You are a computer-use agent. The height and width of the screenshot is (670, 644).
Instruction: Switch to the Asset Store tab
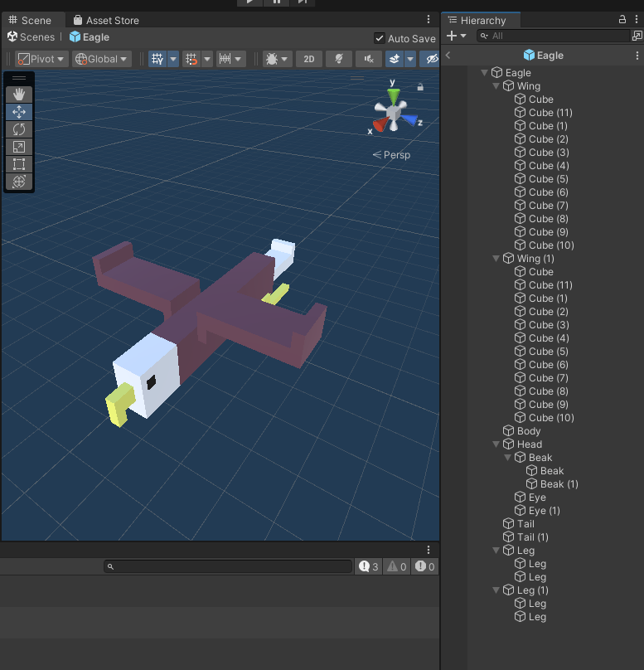(106, 20)
